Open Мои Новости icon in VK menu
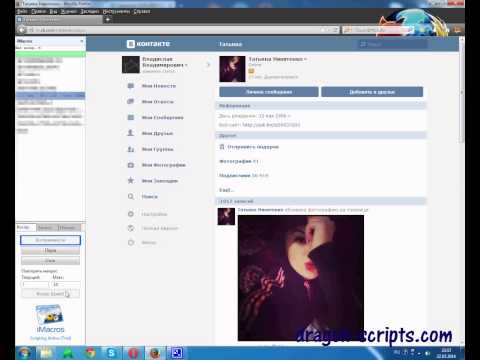The height and width of the screenshot is (360, 480). click(131, 86)
